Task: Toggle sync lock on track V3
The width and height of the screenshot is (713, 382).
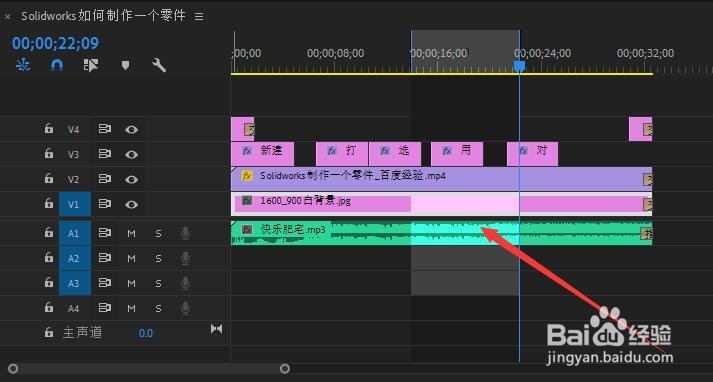Action: click(x=105, y=154)
